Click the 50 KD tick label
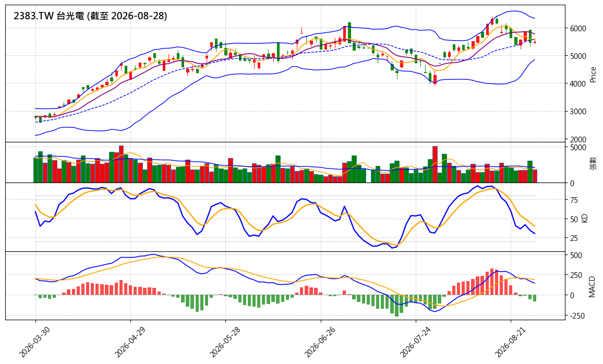This screenshot has height=364, width=603. click(574, 220)
